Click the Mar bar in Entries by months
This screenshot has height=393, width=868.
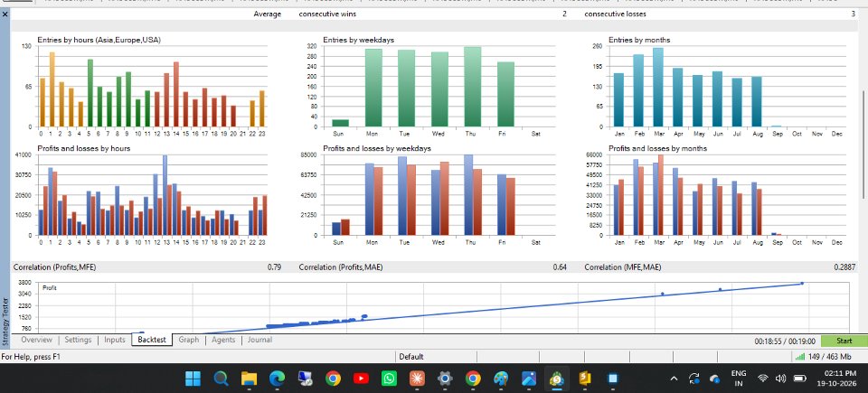click(658, 88)
